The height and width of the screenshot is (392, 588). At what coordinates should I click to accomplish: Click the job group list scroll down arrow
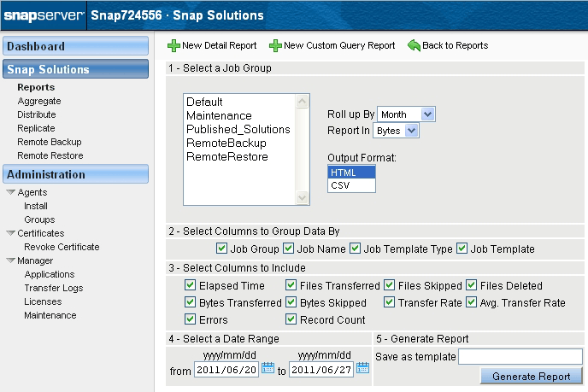[303, 197]
